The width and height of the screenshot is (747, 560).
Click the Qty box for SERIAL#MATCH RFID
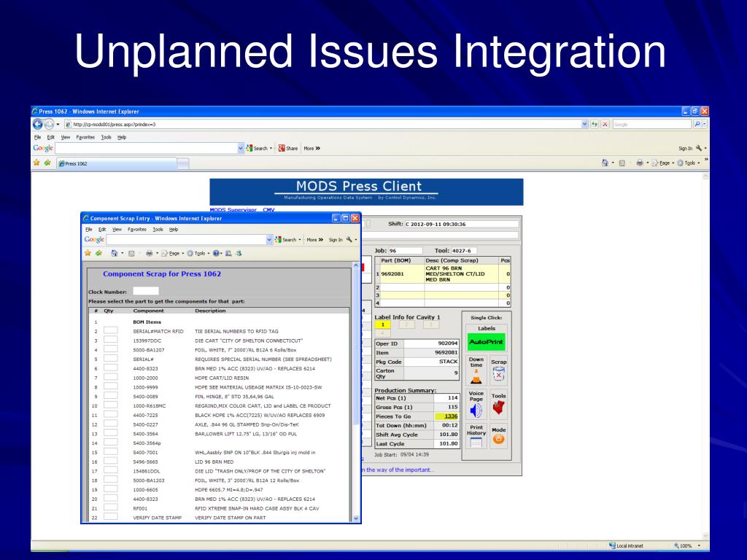pyautogui.click(x=111, y=330)
